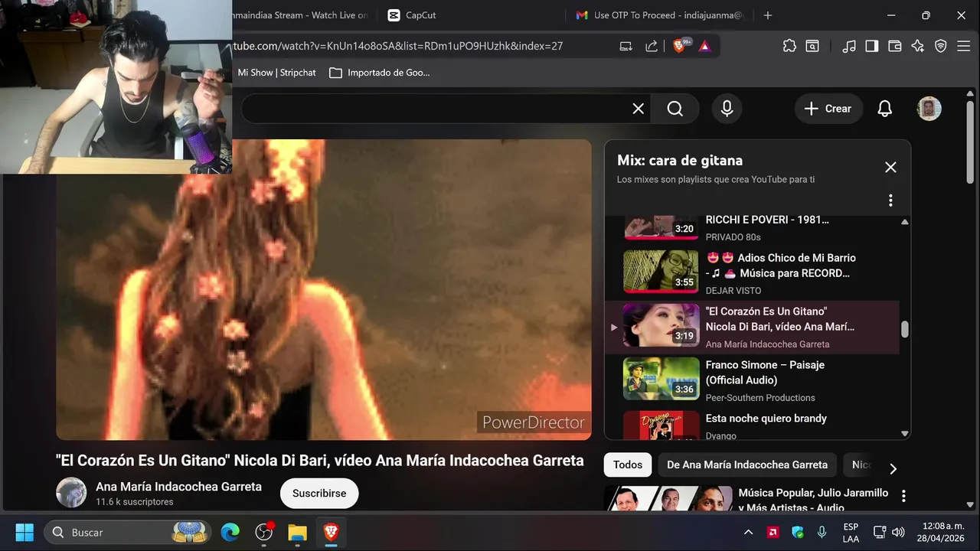Viewport: 980px width, 551px height.
Task: Click the page vertical scrollbar
Action: [972, 142]
